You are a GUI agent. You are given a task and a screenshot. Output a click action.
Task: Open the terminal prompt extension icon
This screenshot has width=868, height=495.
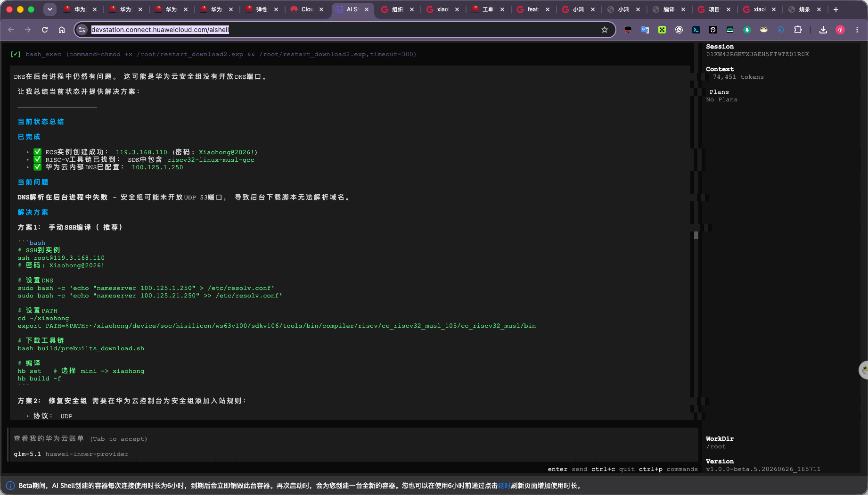click(696, 30)
